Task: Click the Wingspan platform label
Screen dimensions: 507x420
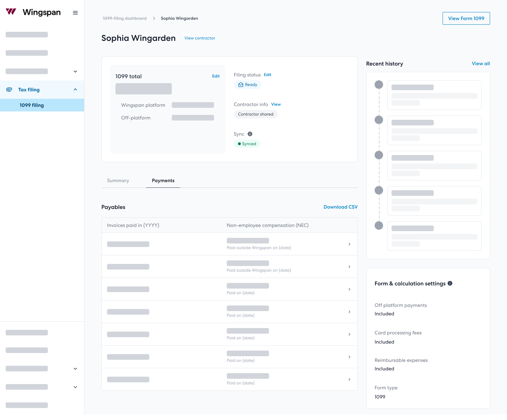Action: tap(143, 105)
